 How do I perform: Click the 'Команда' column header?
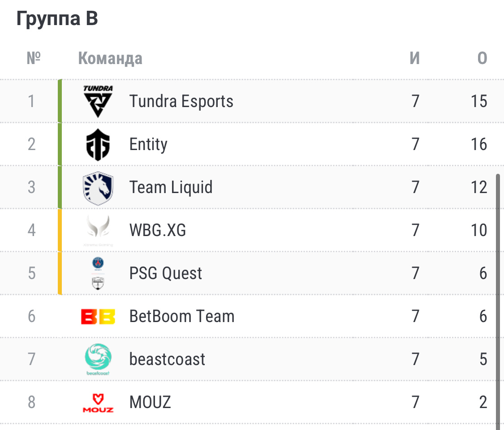click(x=110, y=58)
